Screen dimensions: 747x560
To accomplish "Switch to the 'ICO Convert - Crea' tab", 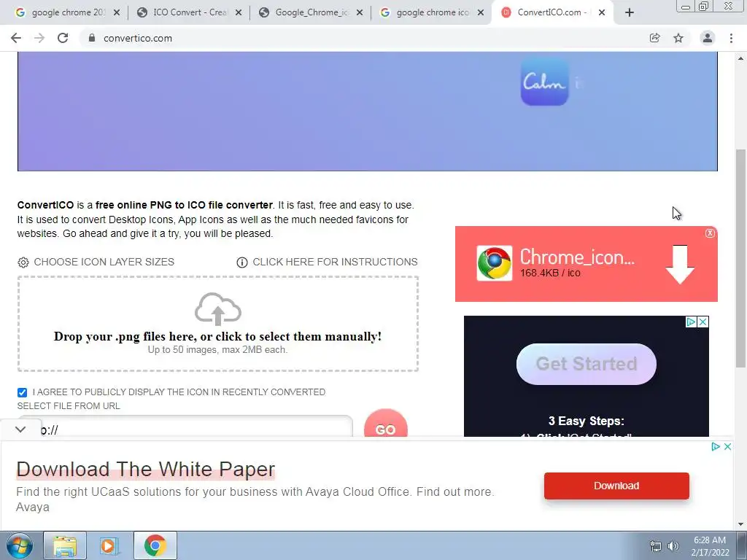I will click(189, 13).
